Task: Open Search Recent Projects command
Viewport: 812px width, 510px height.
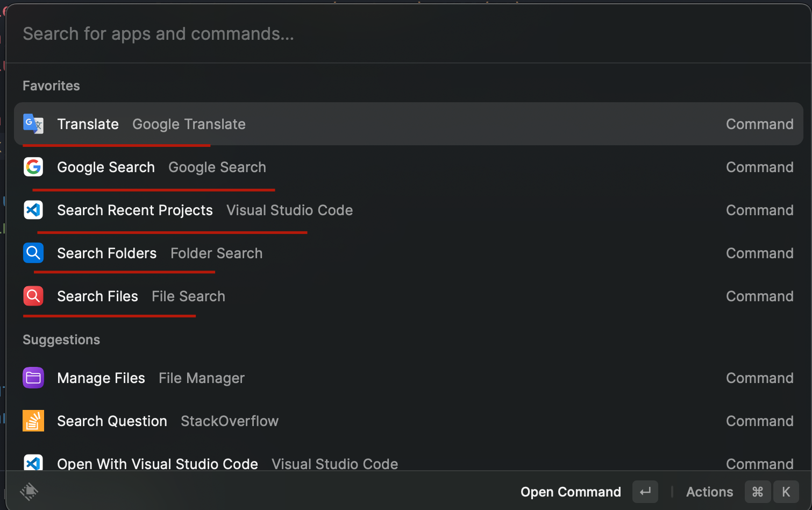Action: point(135,210)
